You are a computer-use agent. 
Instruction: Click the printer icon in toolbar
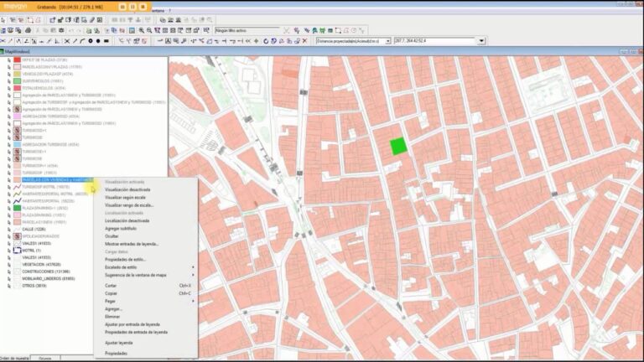(28, 30)
